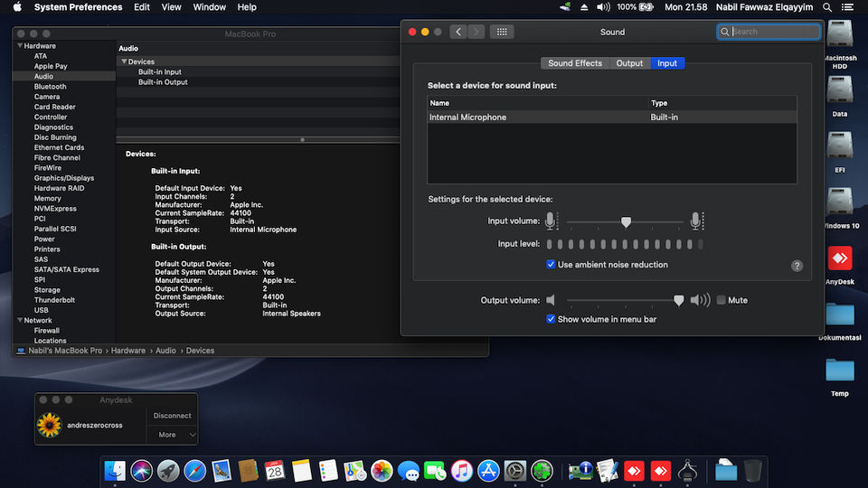Click the back arrow in Sound window
The width and height of the screenshot is (868, 488).
point(458,32)
